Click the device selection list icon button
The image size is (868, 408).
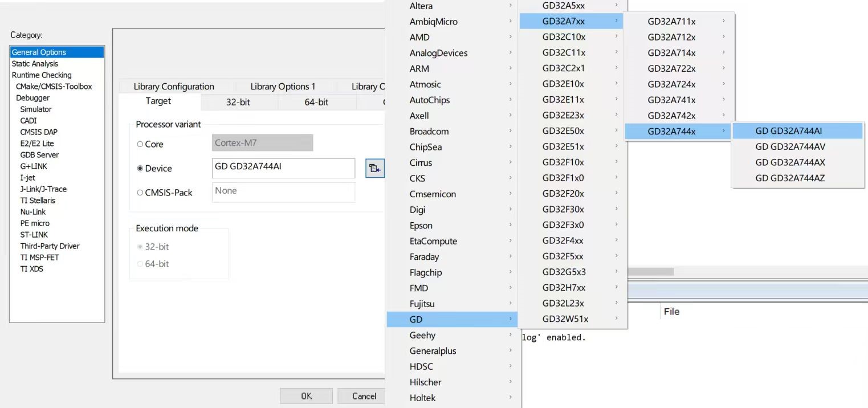tap(374, 168)
